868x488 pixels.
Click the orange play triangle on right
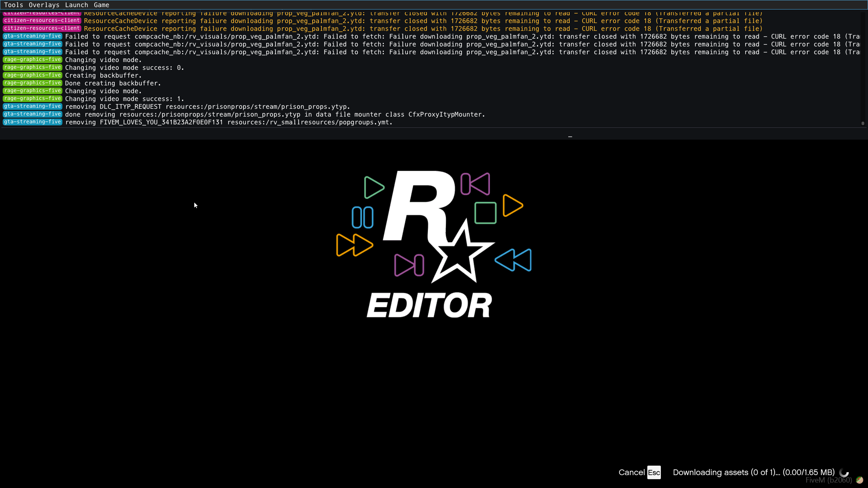tap(512, 205)
